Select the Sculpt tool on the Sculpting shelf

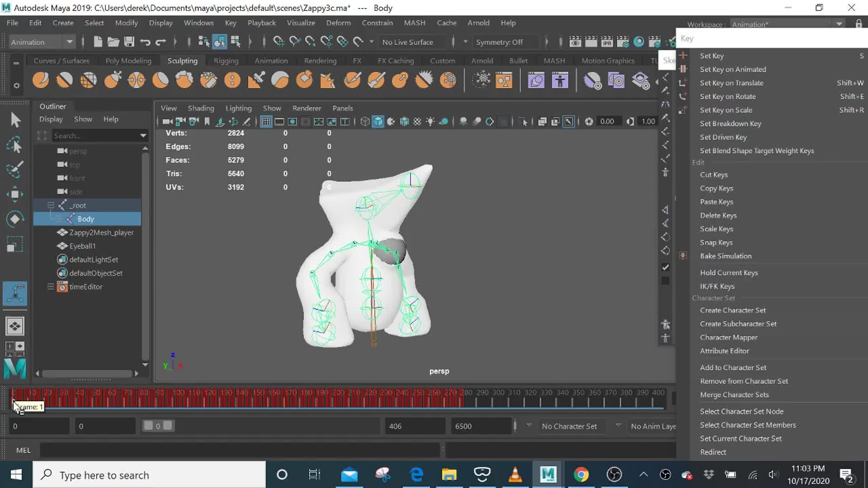coord(41,80)
